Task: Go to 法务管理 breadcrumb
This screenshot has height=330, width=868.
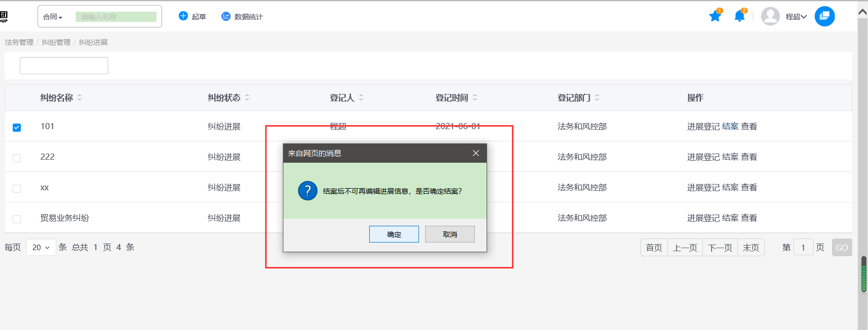Action: coord(19,42)
